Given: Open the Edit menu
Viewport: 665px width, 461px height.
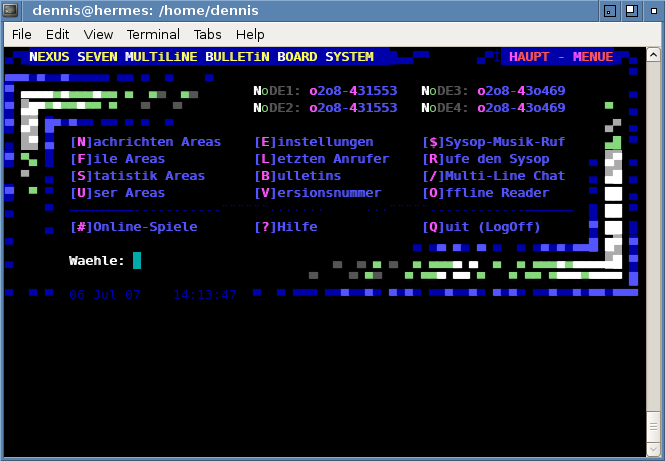Looking at the screenshot, I should pyautogui.click(x=57, y=34).
